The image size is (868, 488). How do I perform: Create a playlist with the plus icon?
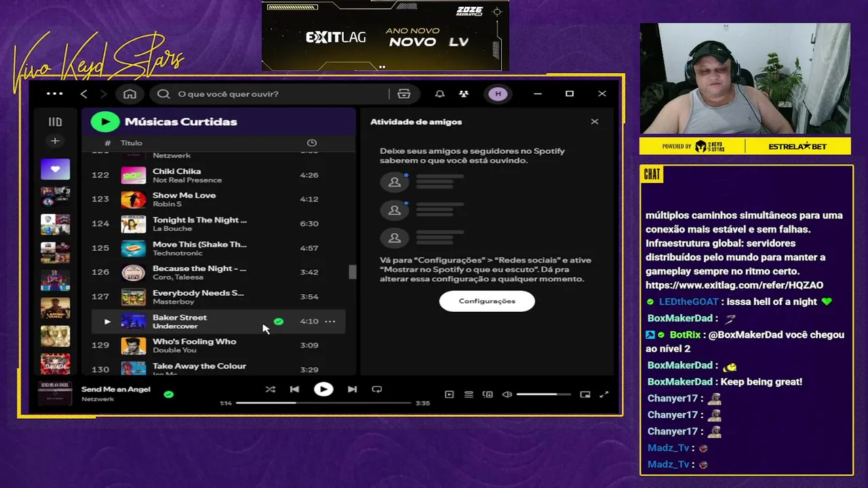[x=55, y=141]
